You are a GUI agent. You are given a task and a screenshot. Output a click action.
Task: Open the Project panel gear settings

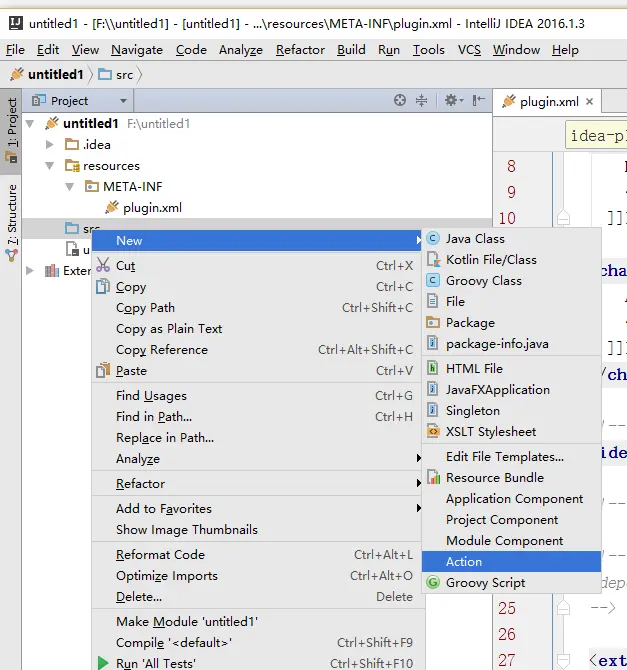tap(451, 100)
